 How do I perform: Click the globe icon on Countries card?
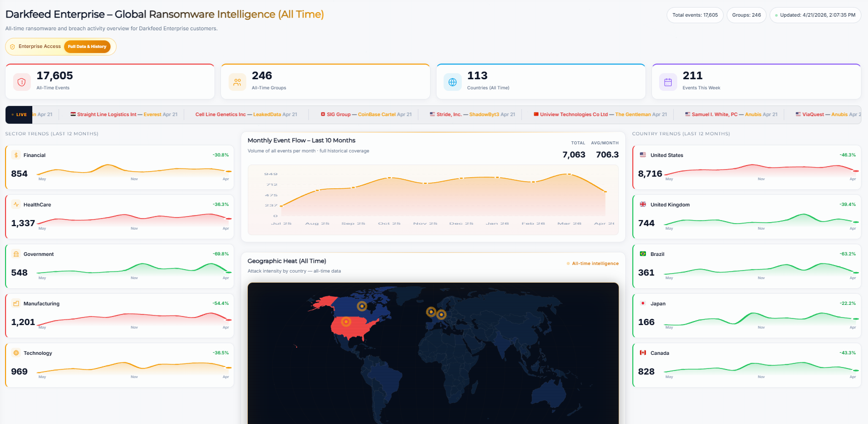pyautogui.click(x=453, y=82)
